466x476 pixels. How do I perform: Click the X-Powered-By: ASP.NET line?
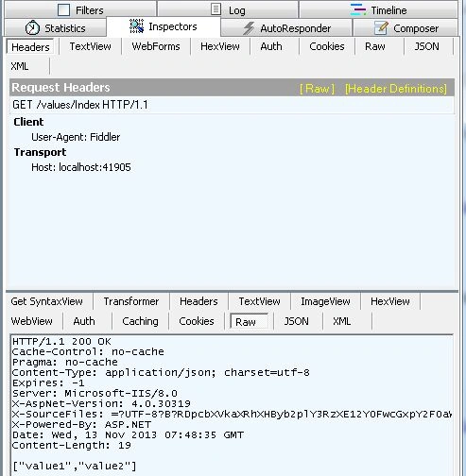(x=81, y=425)
